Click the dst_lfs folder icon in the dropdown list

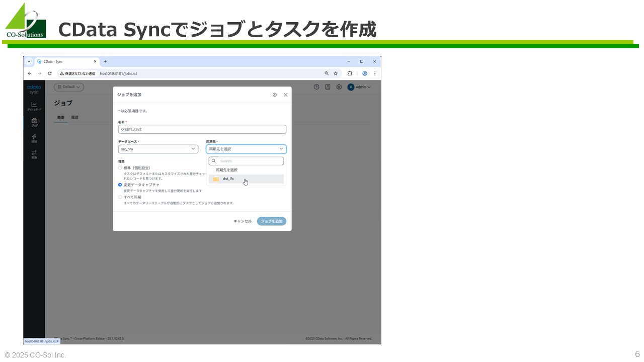(216, 179)
